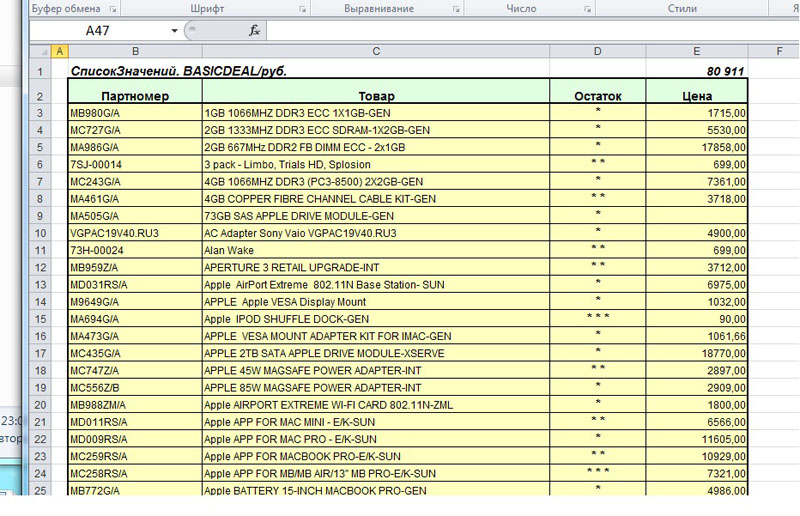Open the Clipboard group dialog launcher
This screenshot has height=516, width=800.
tap(113, 9)
